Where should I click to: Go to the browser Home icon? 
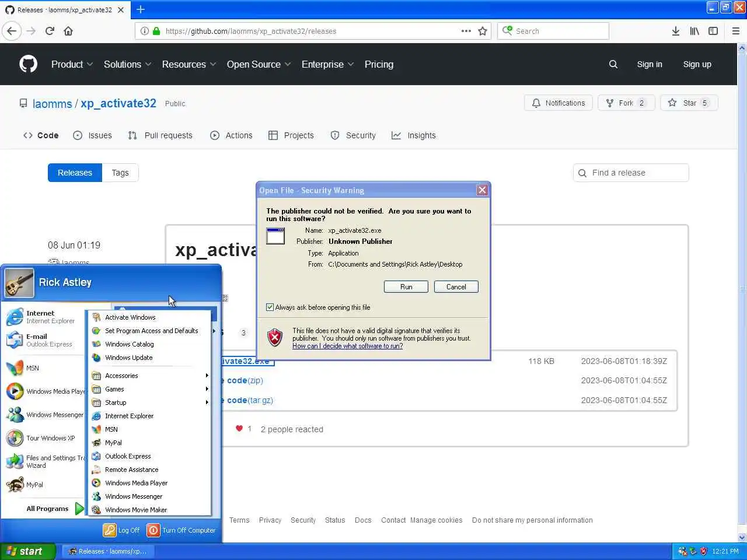[x=68, y=31]
